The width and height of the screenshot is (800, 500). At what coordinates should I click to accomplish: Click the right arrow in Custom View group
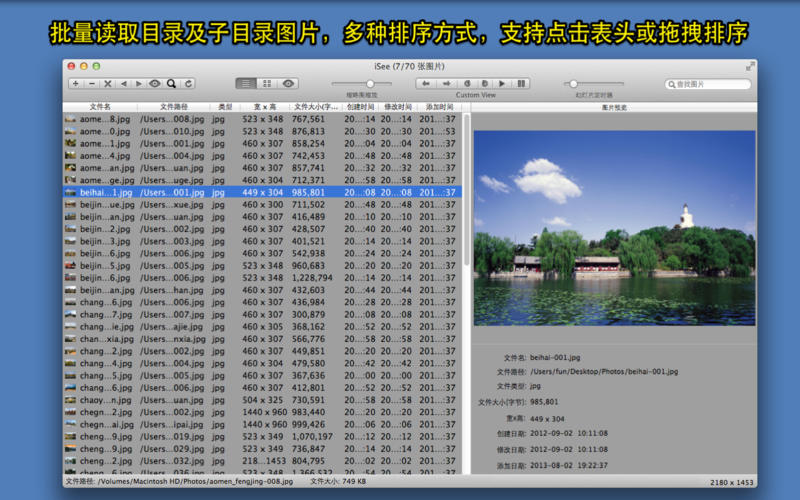(446, 84)
